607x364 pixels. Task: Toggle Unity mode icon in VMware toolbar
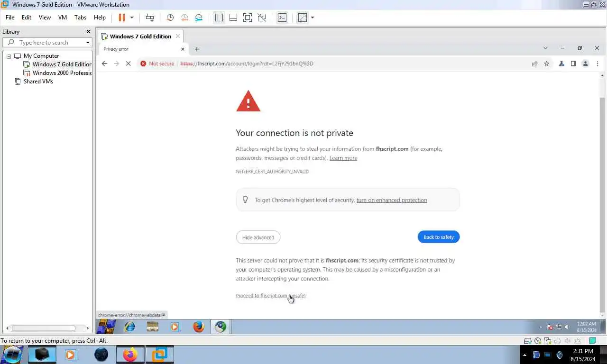pyautogui.click(x=262, y=18)
